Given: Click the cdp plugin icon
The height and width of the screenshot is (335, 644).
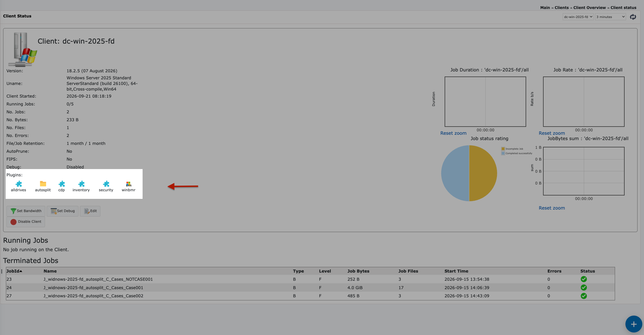Looking at the screenshot, I should click(62, 184).
